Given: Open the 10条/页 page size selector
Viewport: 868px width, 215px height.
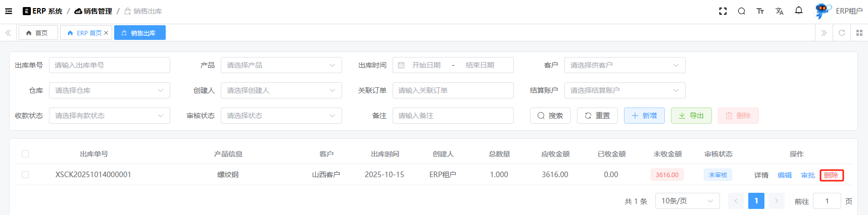Looking at the screenshot, I should pos(687,201).
